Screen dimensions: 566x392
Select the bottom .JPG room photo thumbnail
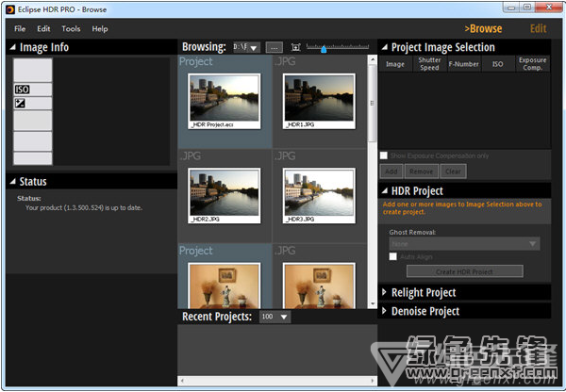pos(319,286)
